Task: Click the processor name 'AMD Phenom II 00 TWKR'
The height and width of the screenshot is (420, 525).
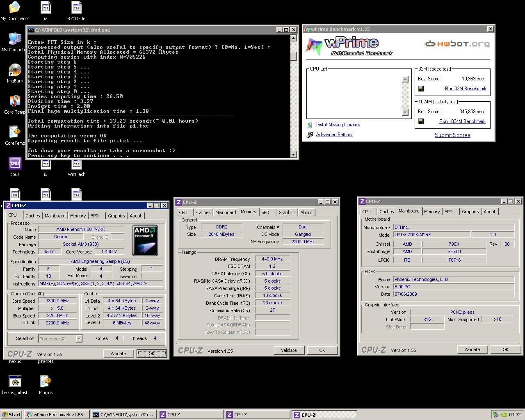Action: (81, 229)
